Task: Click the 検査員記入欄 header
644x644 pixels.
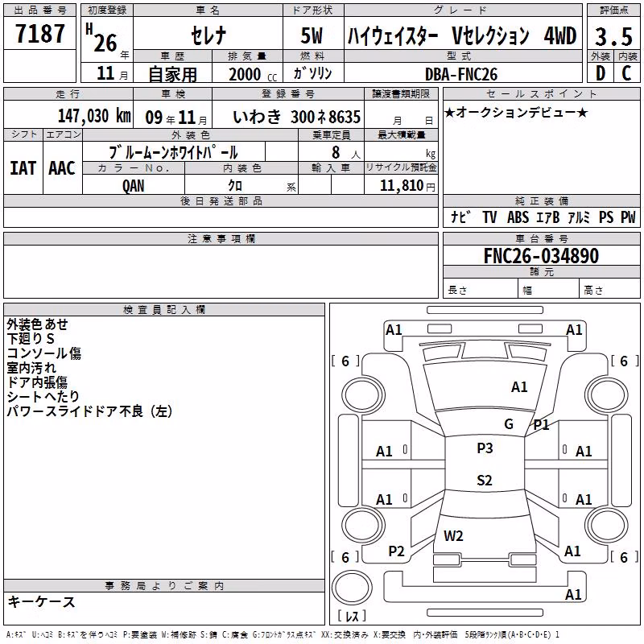Action: click(164, 310)
